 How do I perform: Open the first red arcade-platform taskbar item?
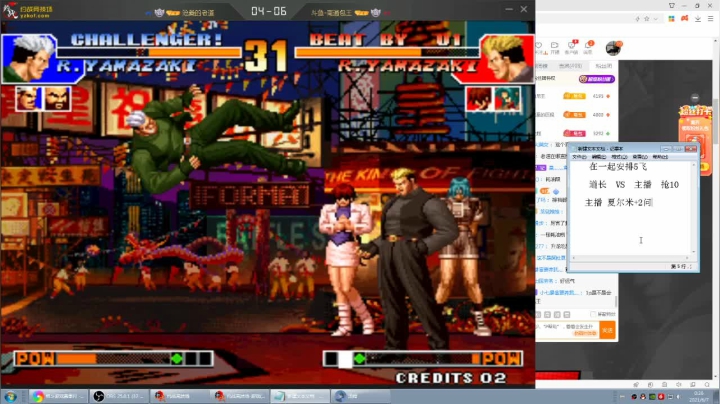[179, 396]
